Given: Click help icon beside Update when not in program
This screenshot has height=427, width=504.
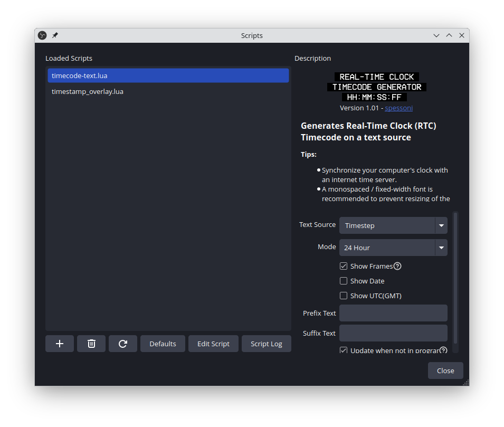Looking at the screenshot, I should 443,350.
